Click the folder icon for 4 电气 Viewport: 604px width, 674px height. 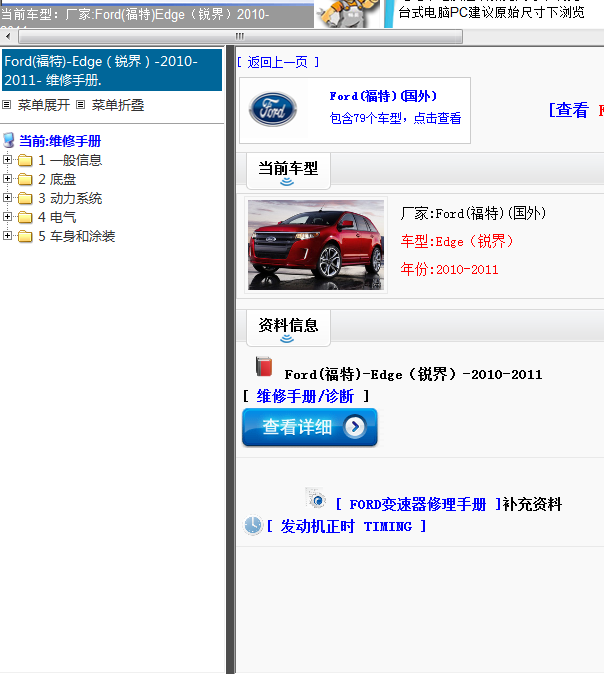coord(25,217)
